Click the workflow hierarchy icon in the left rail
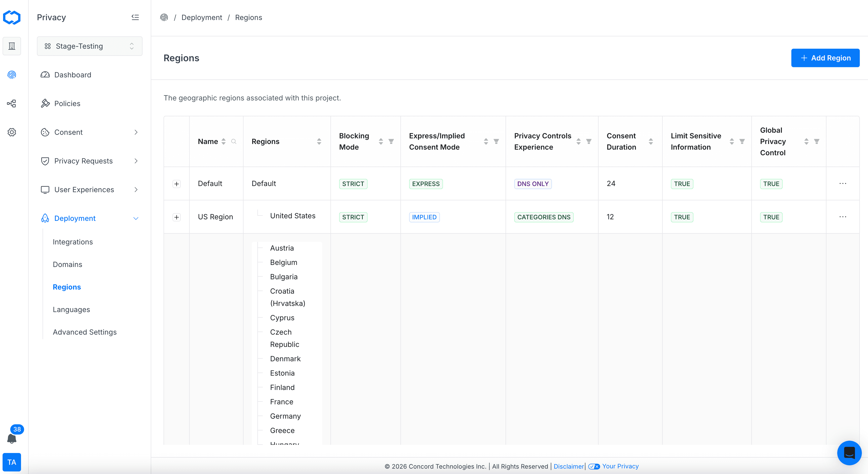Viewport: 868px width, 474px height. (12, 104)
